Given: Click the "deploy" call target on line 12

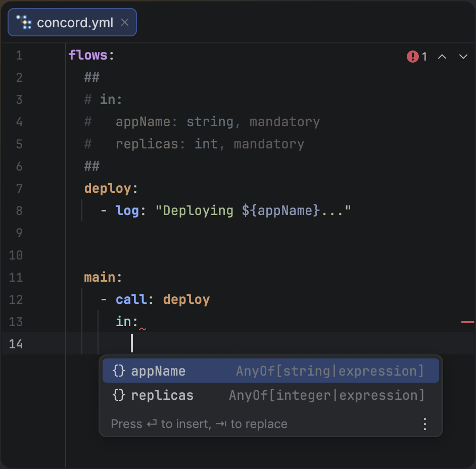Looking at the screenshot, I should click(186, 299).
